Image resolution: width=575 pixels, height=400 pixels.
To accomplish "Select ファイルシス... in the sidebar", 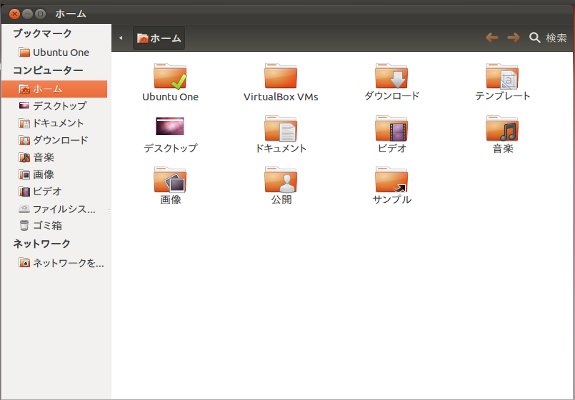I will point(57,209).
